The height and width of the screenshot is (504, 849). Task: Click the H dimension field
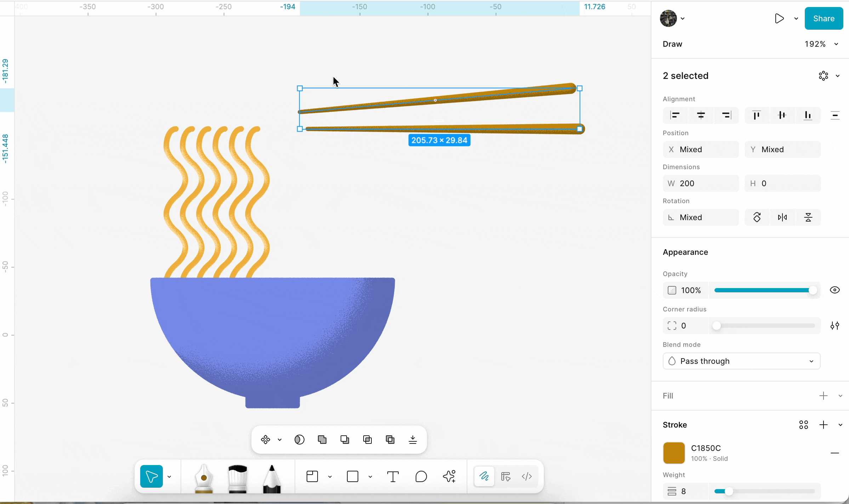click(x=782, y=183)
